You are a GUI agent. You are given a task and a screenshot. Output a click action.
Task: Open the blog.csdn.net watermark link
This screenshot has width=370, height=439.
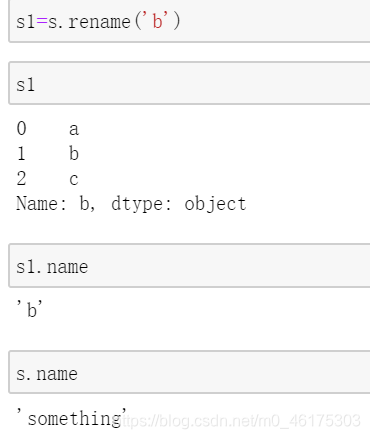pos(241,421)
